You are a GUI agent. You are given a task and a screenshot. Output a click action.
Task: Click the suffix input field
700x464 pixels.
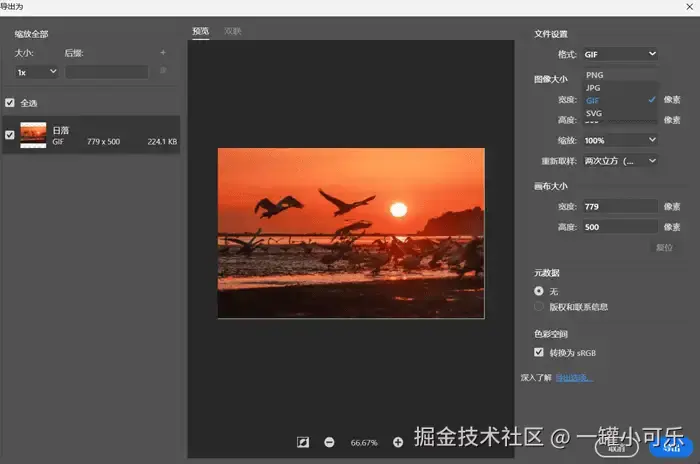(x=107, y=72)
